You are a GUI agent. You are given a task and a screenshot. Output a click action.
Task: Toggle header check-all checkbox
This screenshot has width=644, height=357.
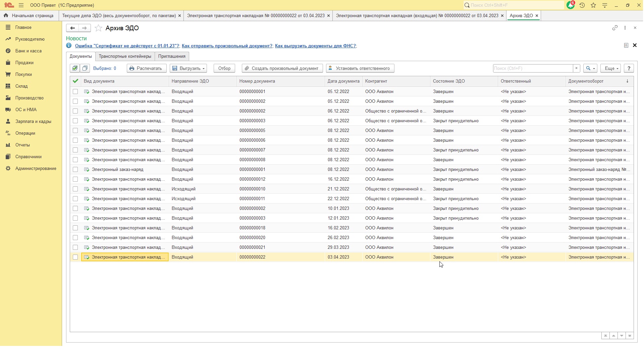pos(75,81)
